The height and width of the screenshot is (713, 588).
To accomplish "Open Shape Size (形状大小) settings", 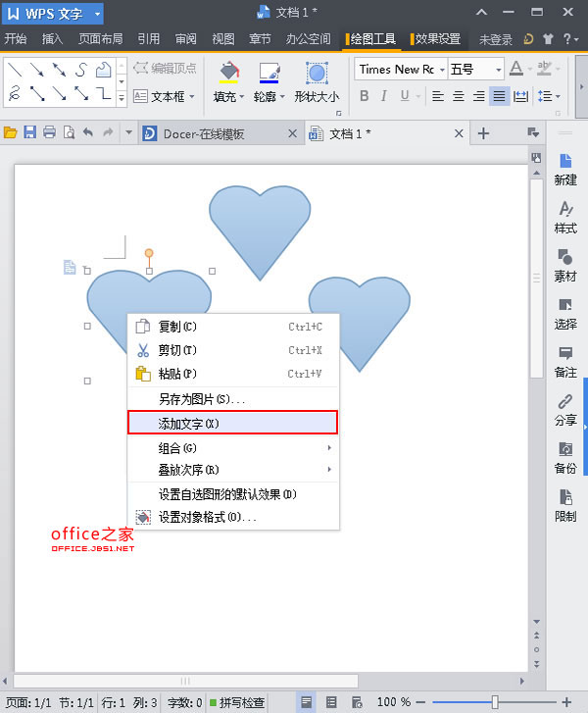I will (317, 82).
